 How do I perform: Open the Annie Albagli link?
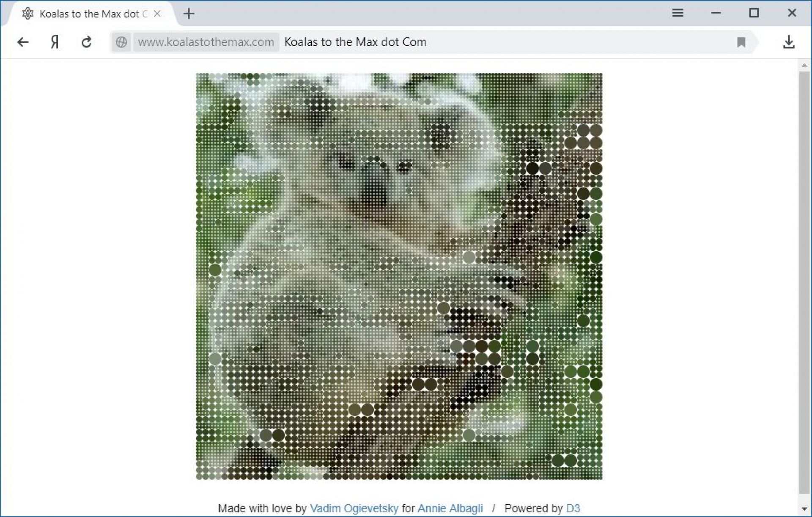click(x=450, y=508)
